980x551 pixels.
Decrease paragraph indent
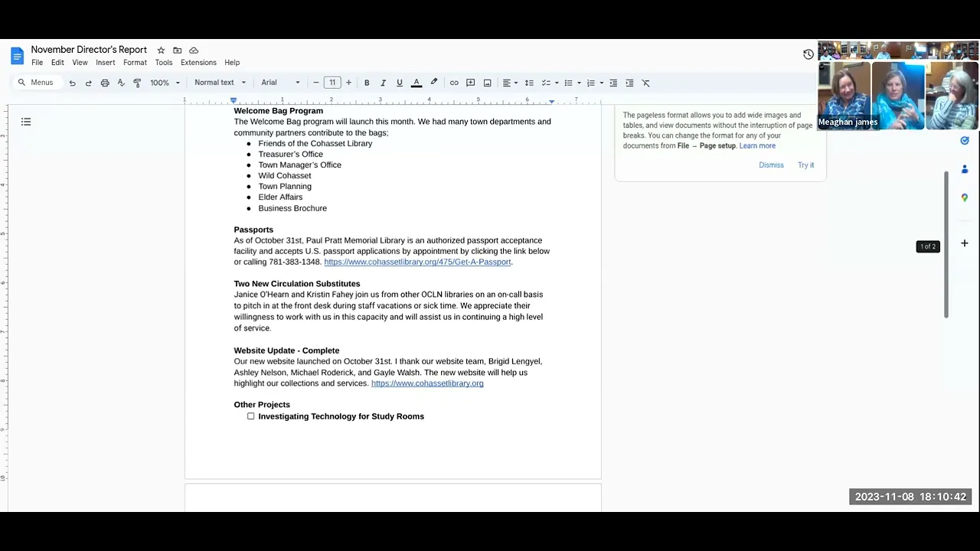point(613,83)
